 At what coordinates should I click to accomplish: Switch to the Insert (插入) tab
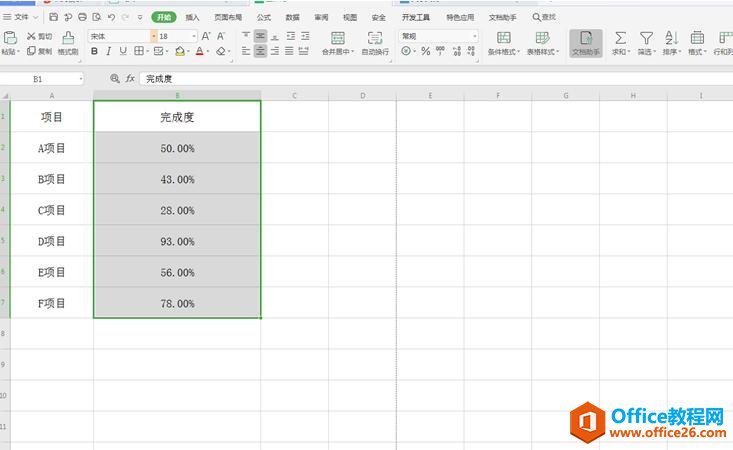click(192, 17)
